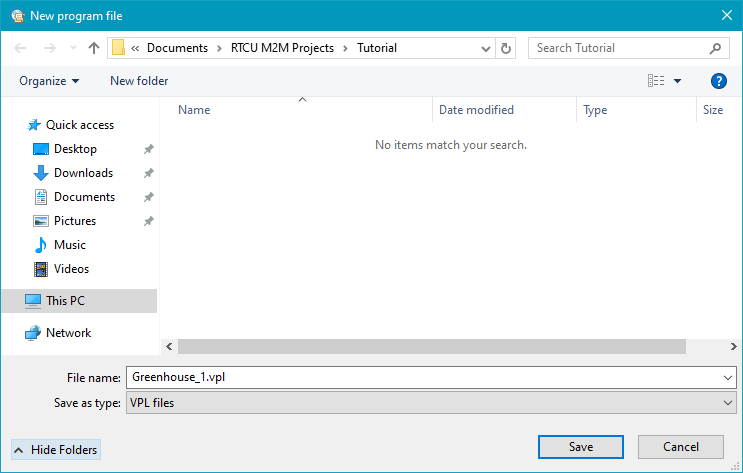
Task: Click the Save button
Action: pyautogui.click(x=580, y=447)
